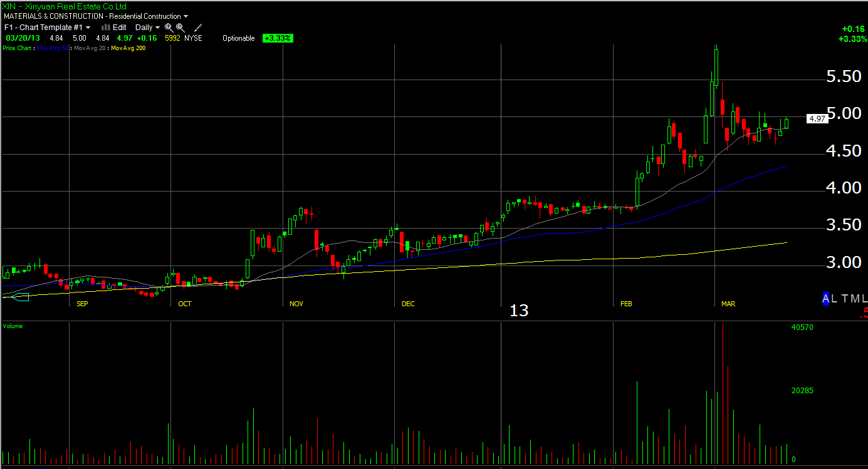Select the pencil drawing tool
The height and width of the screenshot is (469, 868).
(x=198, y=28)
